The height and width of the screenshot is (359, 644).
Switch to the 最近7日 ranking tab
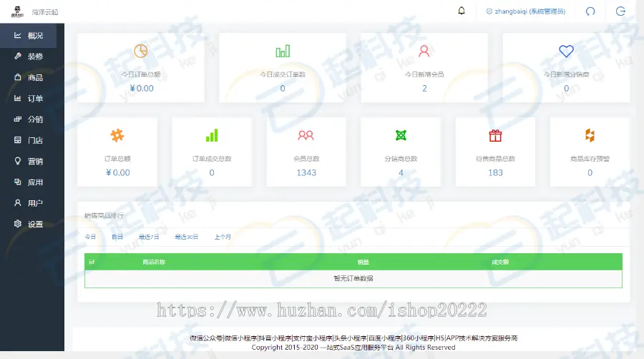click(x=149, y=237)
